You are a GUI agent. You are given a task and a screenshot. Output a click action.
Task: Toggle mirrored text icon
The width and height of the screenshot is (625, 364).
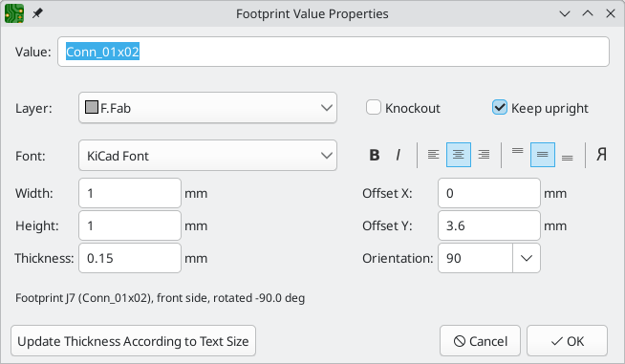click(601, 155)
